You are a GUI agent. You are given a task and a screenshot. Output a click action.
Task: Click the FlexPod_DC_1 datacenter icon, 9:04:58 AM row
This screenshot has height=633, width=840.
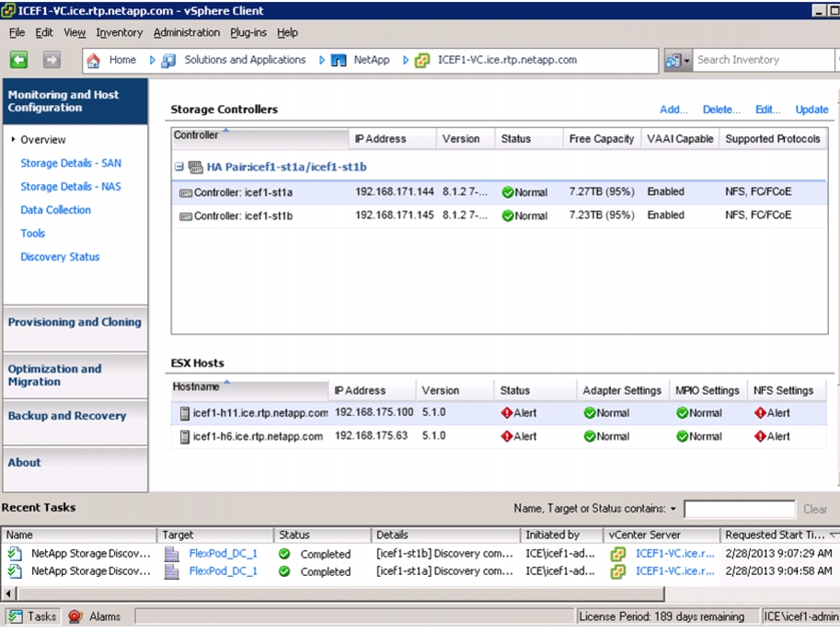[x=171, y=571]
